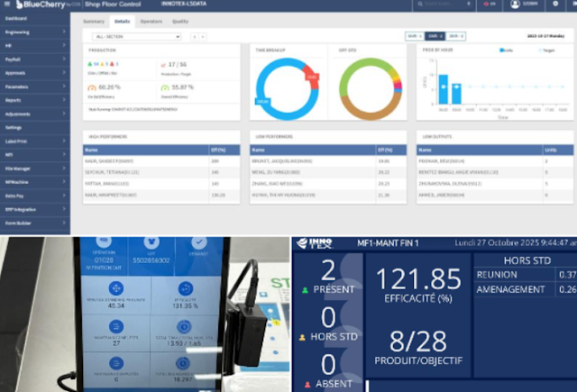Image resolution: width=577 pixels, height=392 pixels.
Task: Open Extra Pay in the sidebar
Action: pos(35,196)
